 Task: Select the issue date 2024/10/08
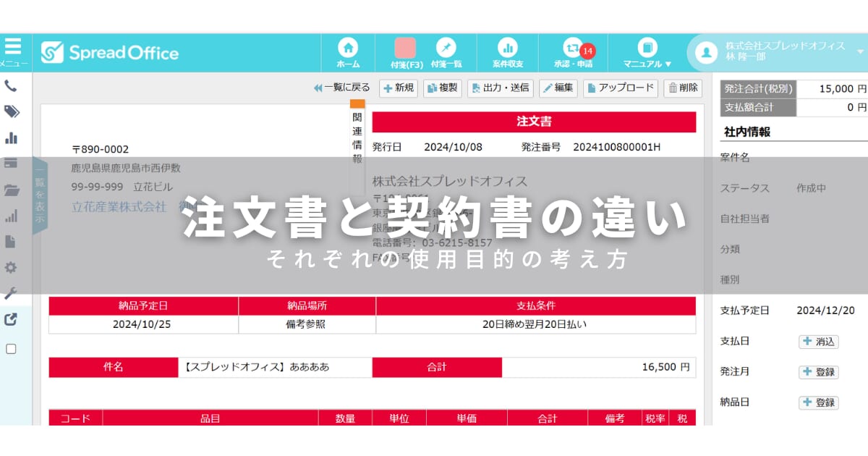pyautogui.click(x=453, y=147)
